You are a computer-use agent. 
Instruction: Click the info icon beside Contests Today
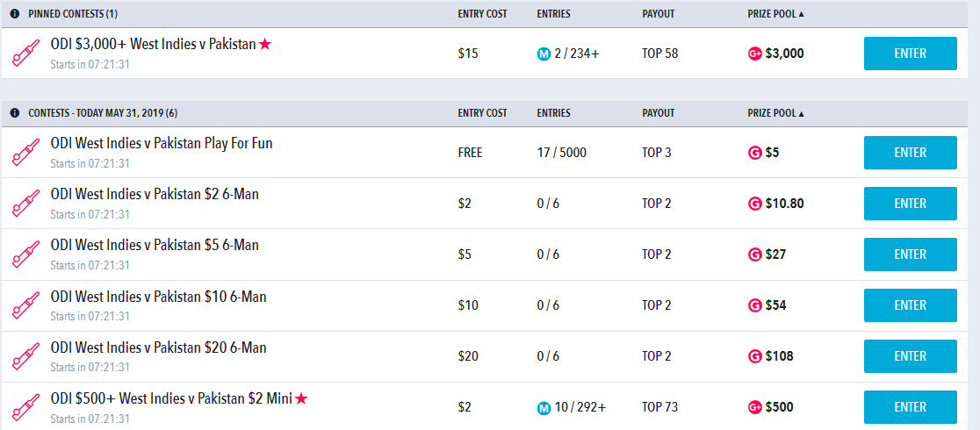tap(15, 113)
